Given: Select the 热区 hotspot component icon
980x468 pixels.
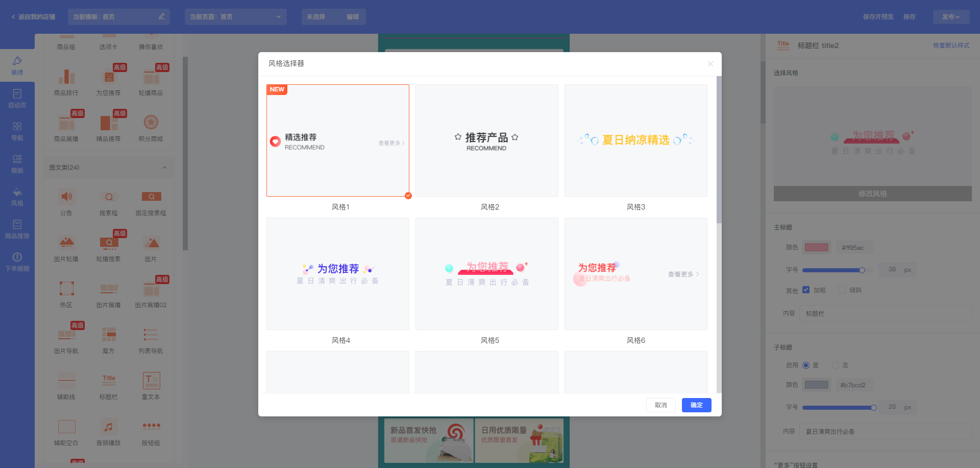Looking at the screenshot, I should pos(66,289).
